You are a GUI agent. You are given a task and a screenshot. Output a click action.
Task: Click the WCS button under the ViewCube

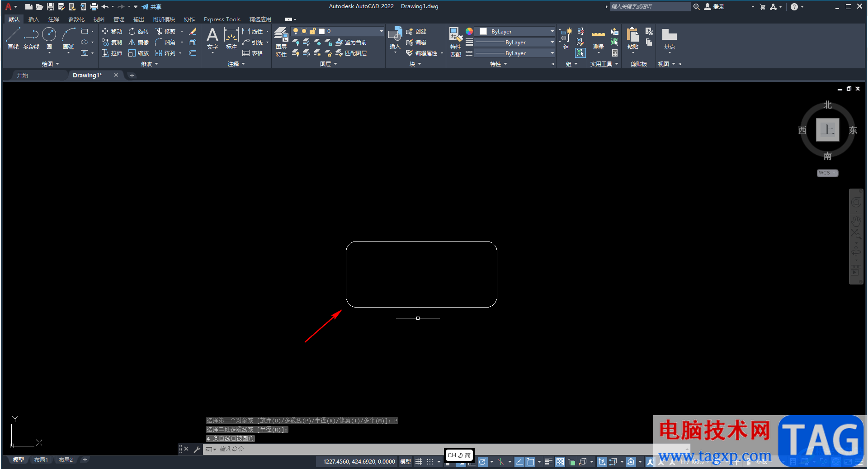click(x=827, y=173)
